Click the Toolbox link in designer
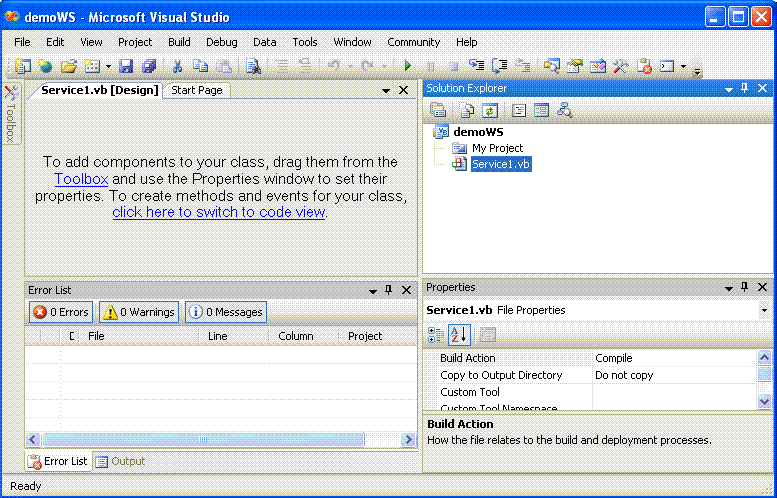 click(x=81, y=179)
